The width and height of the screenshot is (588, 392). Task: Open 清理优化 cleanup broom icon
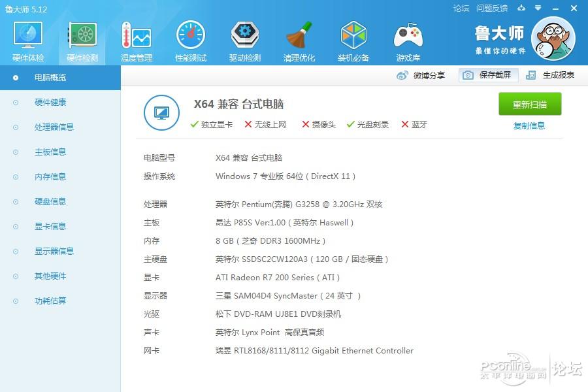point(299,35)
